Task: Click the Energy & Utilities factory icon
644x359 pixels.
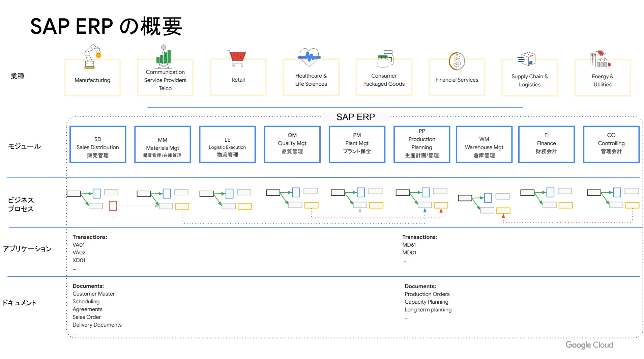Action: click(x=600, y=59)
